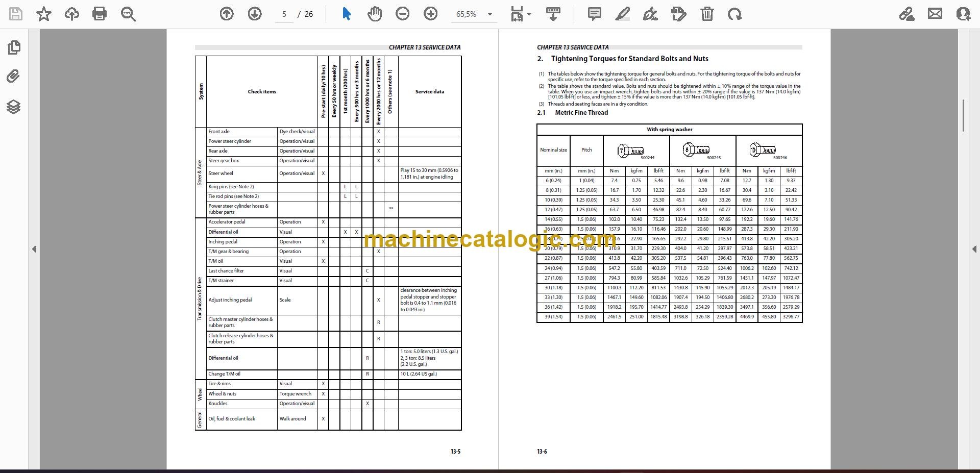The image size is (980, 473).
Task: Click the 'Oil, fuel & coolant leak' item
Action: click(x=232, y=419)
